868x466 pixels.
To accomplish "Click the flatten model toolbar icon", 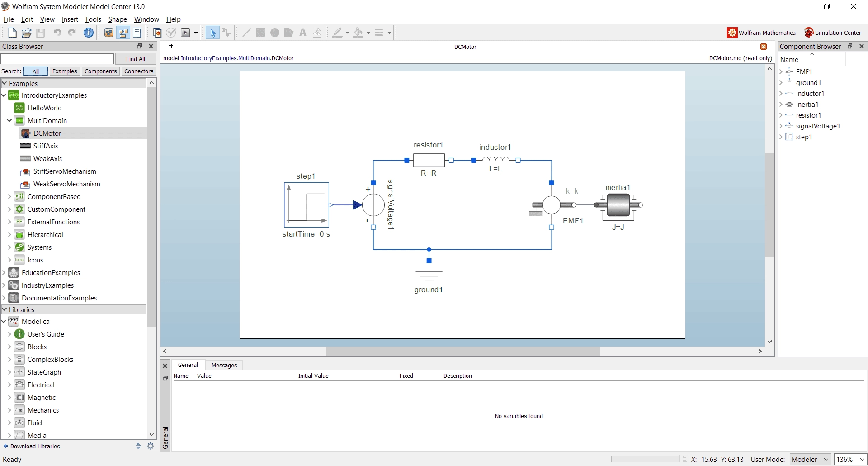I will [x=157, y=33].
